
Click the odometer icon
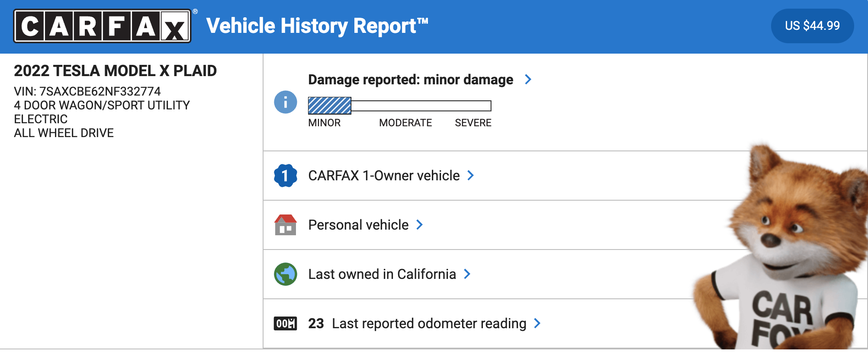(x=286, y=323)
